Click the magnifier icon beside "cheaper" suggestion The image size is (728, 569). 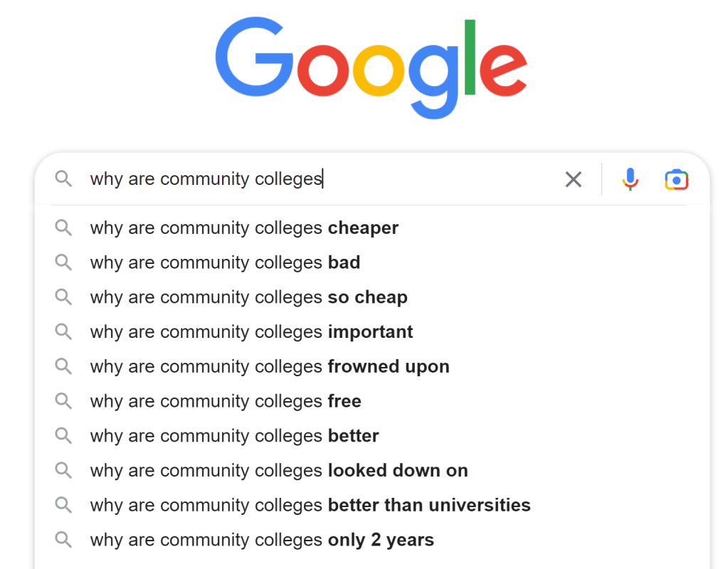click(64, 228)
